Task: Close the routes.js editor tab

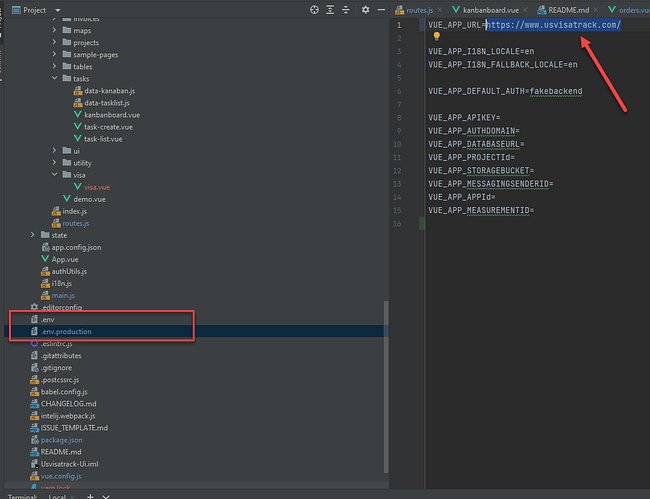Action: click(x=439, y=10)
